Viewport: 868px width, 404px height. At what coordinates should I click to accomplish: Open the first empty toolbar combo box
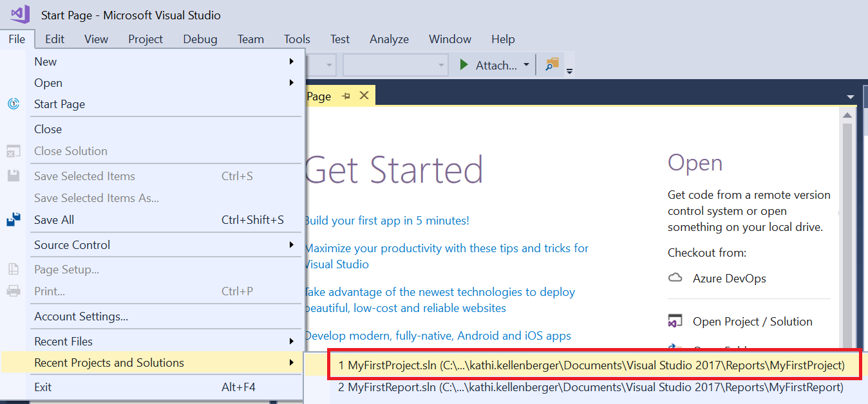coord(320,65)
